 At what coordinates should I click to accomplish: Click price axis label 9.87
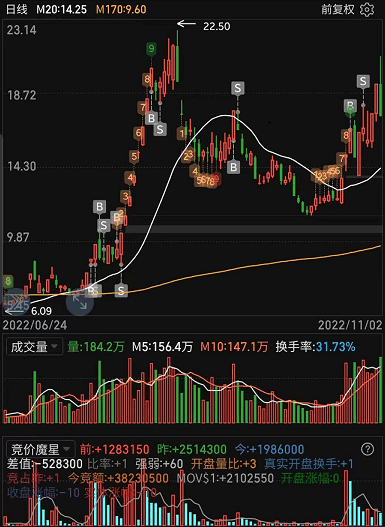pyautogui.click(x=19, y=237)
